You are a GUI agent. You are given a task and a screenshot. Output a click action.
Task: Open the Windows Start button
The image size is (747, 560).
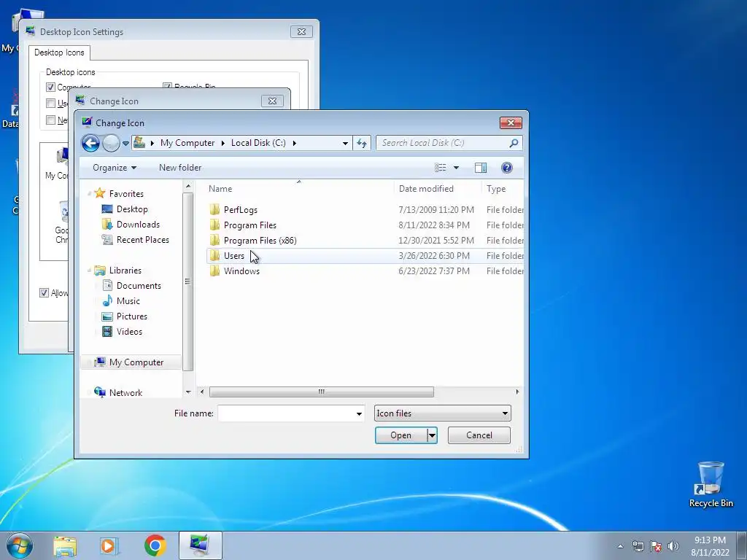[20, 545]
